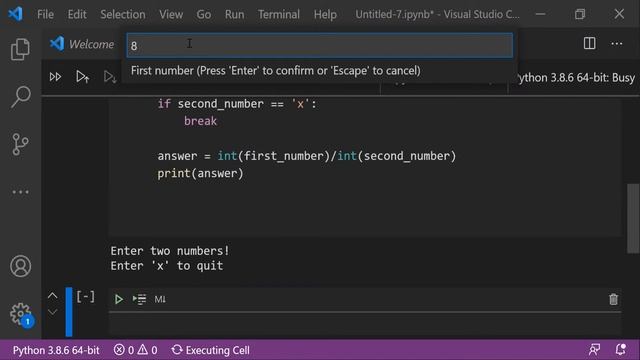Open File menu
640x360 pixels.
pos(45,14)
